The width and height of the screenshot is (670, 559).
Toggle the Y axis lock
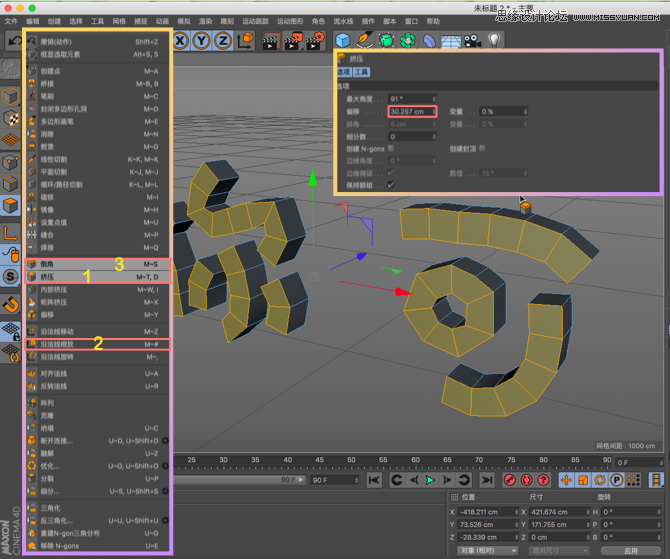click(201, 41)
